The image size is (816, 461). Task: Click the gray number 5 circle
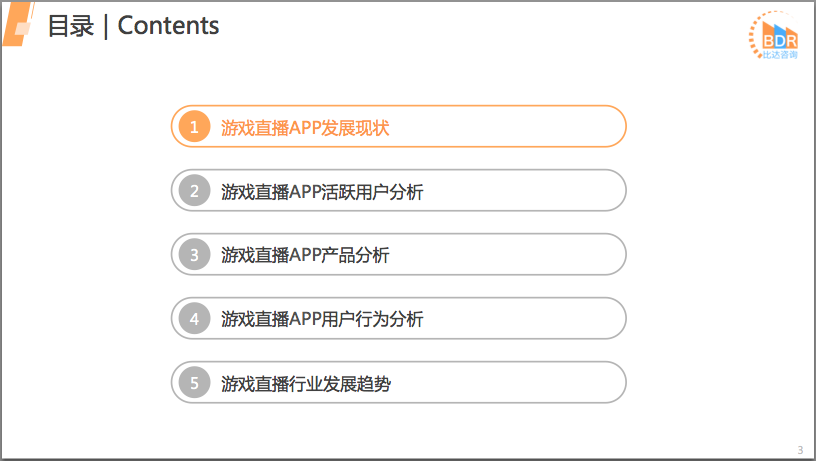[x=194, y=383]
